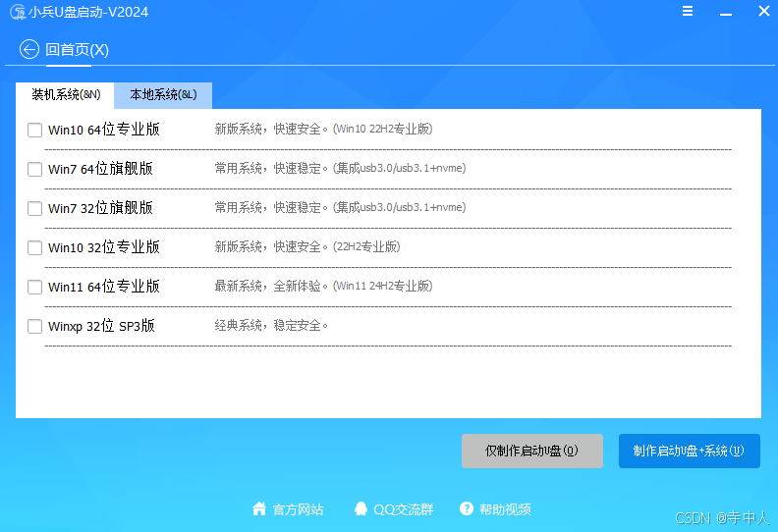Click the 仅制作启动U盘 button

click(531, 451)
